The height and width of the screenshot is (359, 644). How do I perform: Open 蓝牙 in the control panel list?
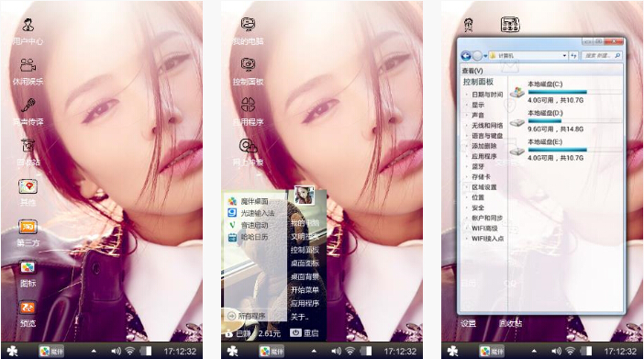pos(478,166)
